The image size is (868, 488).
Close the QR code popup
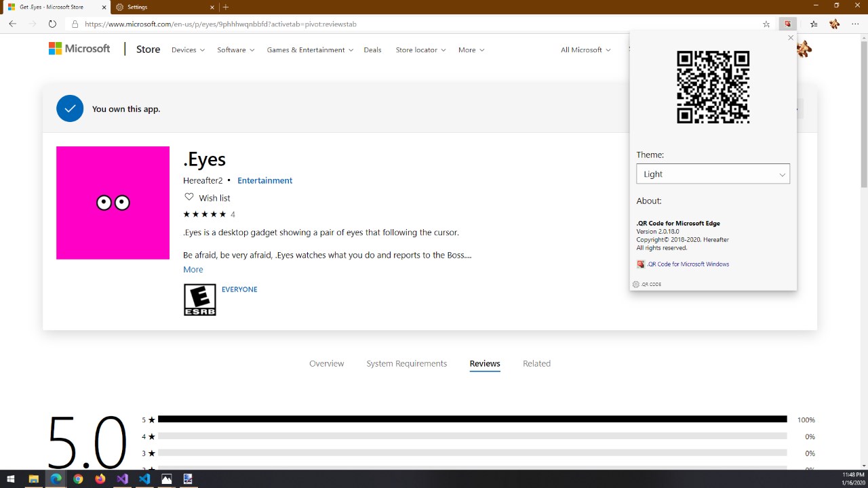click(x=791, y=38)
